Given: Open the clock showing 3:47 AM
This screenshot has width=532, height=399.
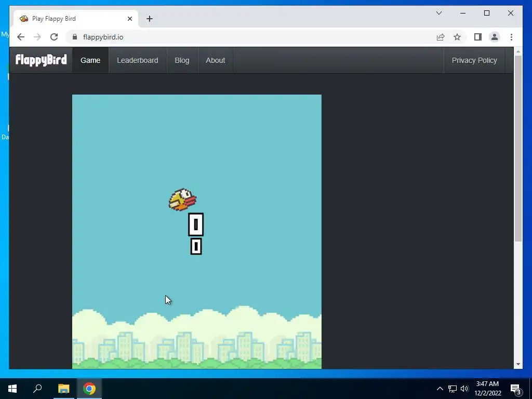Looking at the screenshot, I should (x=487, y=389).
